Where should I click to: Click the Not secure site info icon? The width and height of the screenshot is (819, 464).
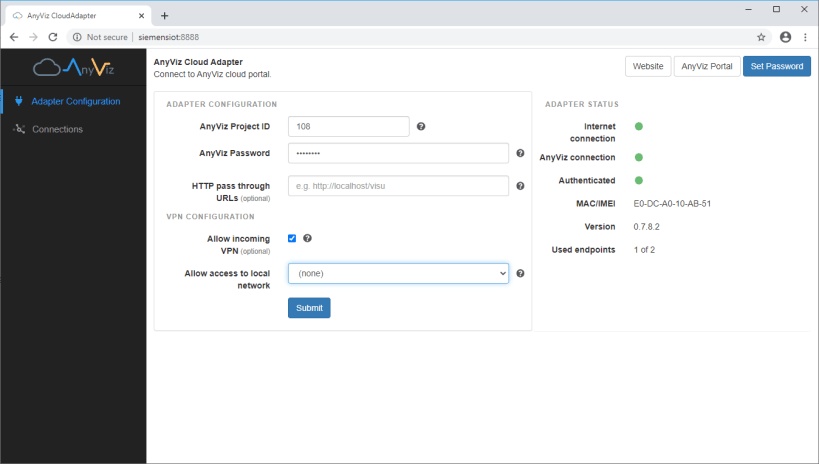pyautogui.click(x=77, y=37)
